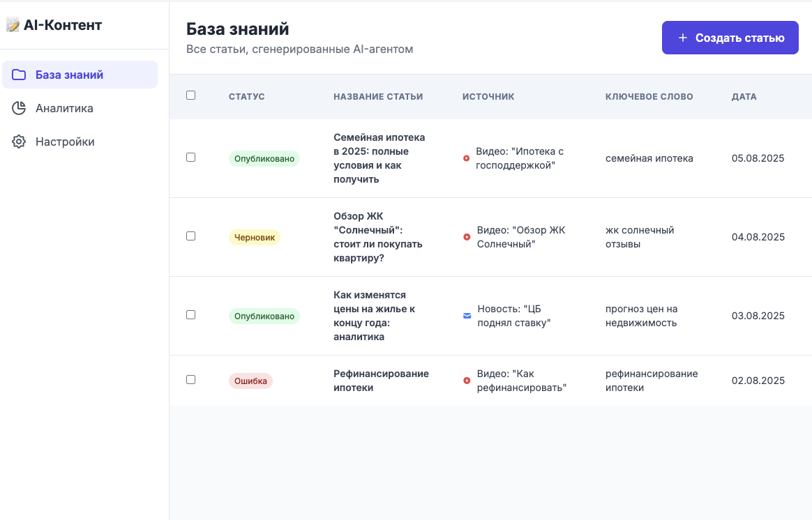Click the notepad logo icon beside AI-Контент
The image size is (812, 520).
13,25
